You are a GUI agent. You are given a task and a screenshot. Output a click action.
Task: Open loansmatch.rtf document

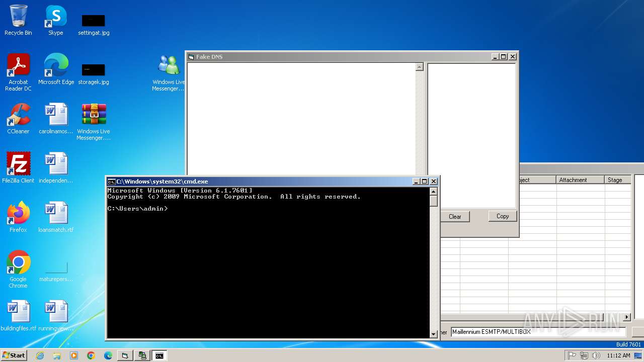(56, 217)
